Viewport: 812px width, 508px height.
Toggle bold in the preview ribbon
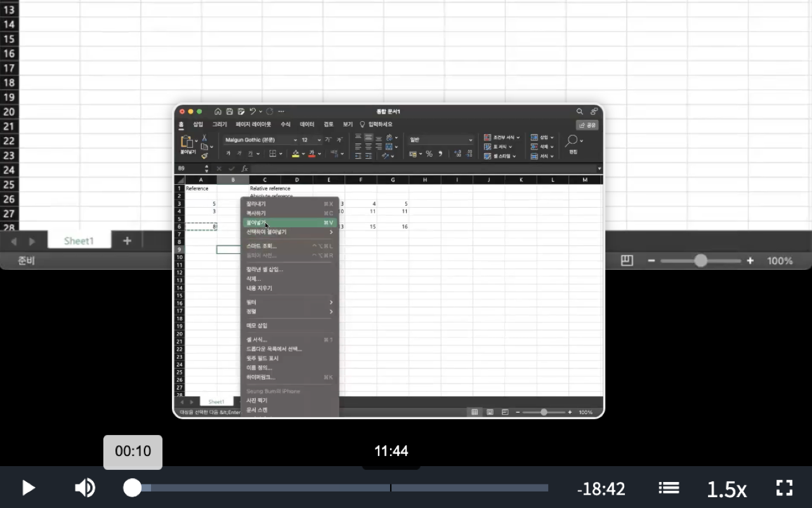pos(228,154)
